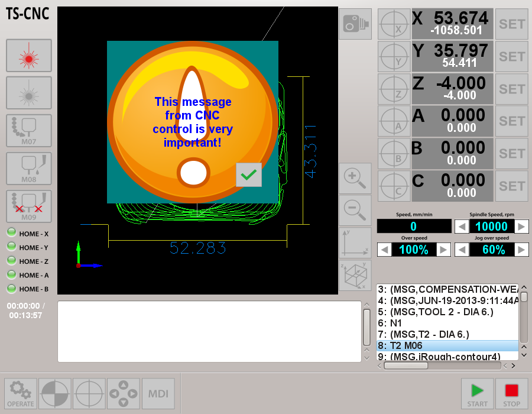
Task: Turn on the red laser/spindle button
Action: (29, 56)
